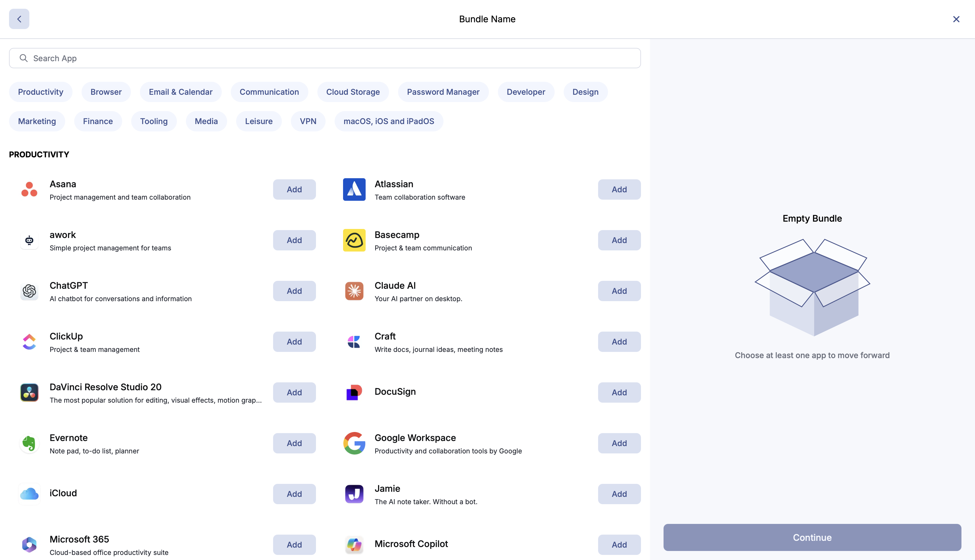This screenshot has height=560, width=975.
Task: Click the Asana app icon
Action: tap(29, 189)
